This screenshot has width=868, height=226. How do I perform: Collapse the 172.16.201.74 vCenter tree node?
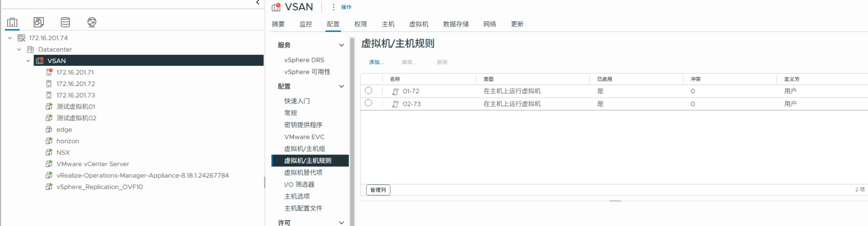(10, 38)
